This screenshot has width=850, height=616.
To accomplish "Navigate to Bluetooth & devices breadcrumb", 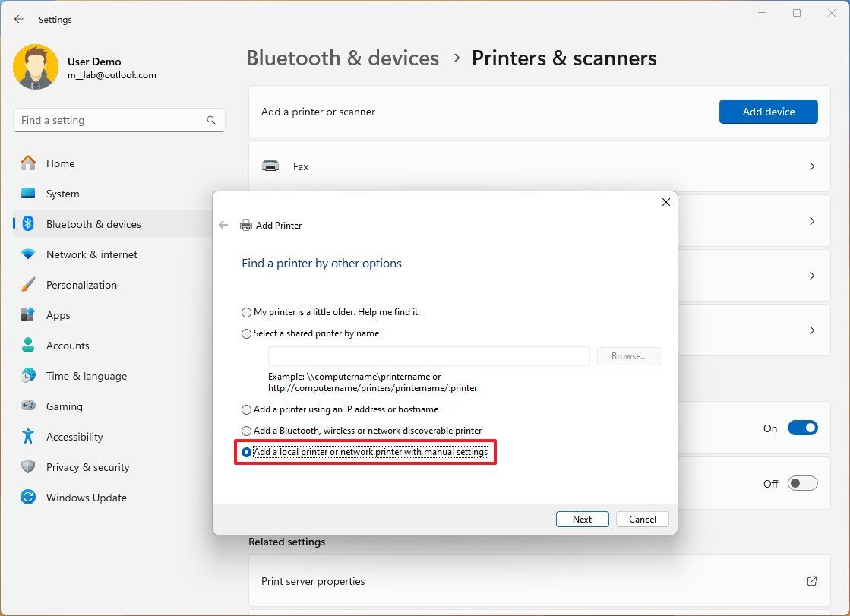I will (342, 58).
